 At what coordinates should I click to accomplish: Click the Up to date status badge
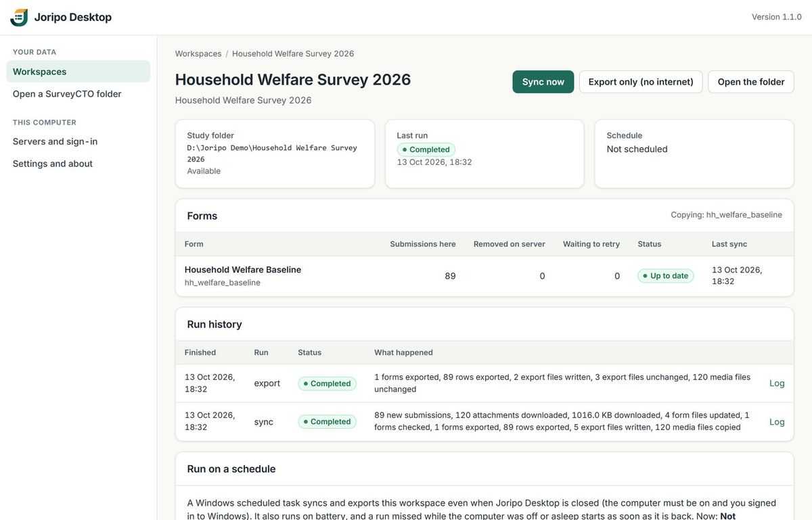(666, 276)
